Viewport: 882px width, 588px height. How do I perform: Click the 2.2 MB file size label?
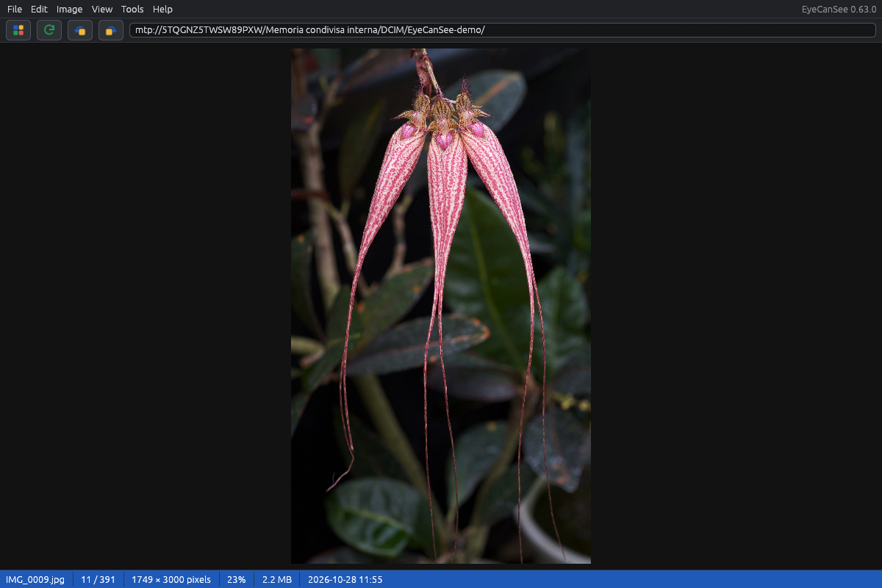(x=277, y=579)
